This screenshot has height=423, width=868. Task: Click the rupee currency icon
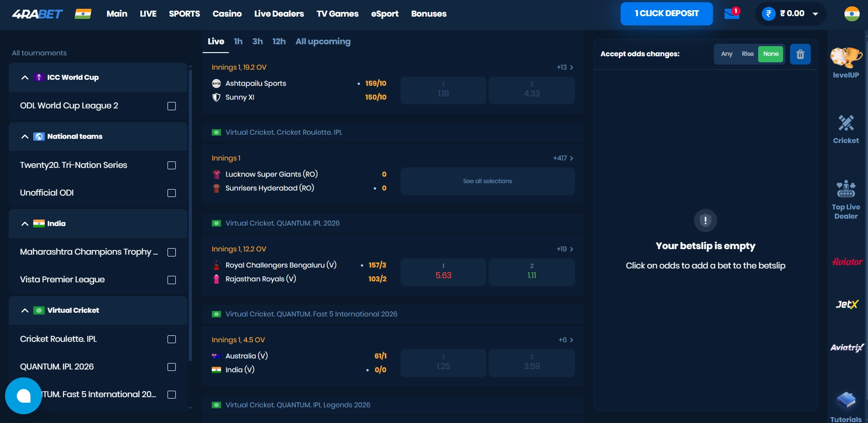pos(769,14)
